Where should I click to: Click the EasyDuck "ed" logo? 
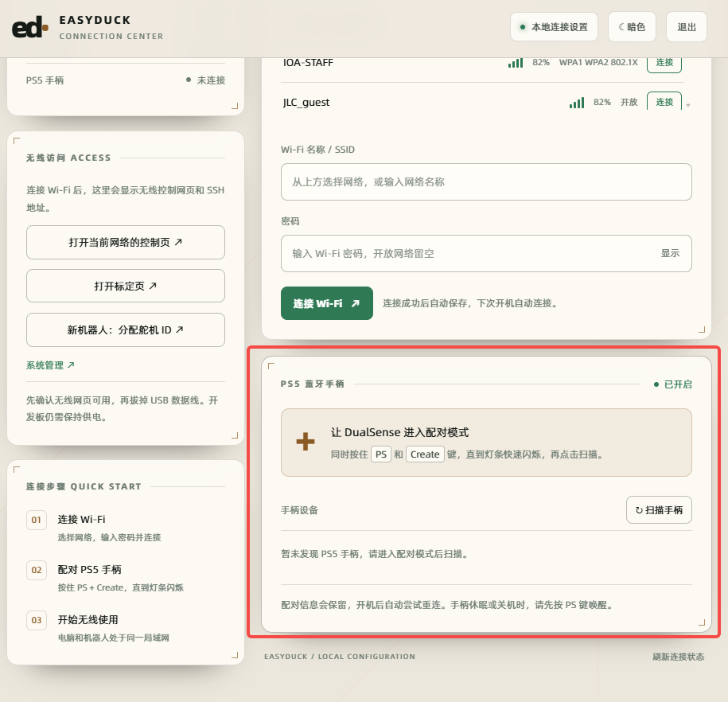click(30, 28)
